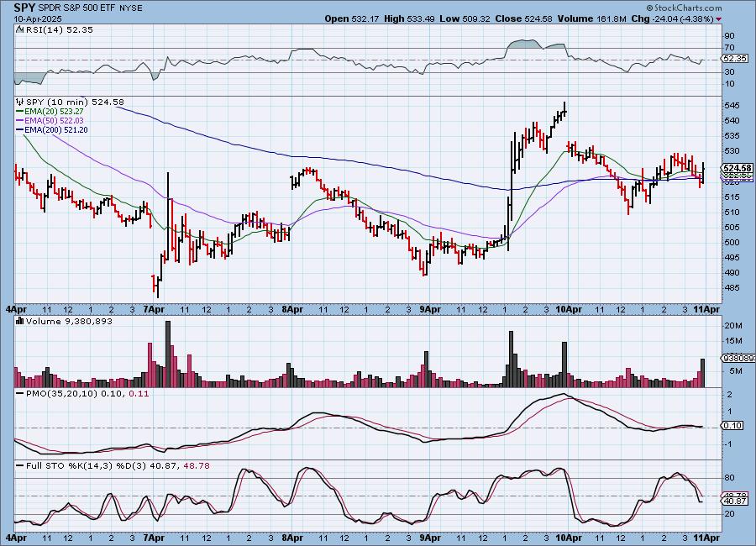Screen dimensions: 756x546
Task: Click the SPY (10 min) 524.58 legend text
Action: click(x=75, y=102)
